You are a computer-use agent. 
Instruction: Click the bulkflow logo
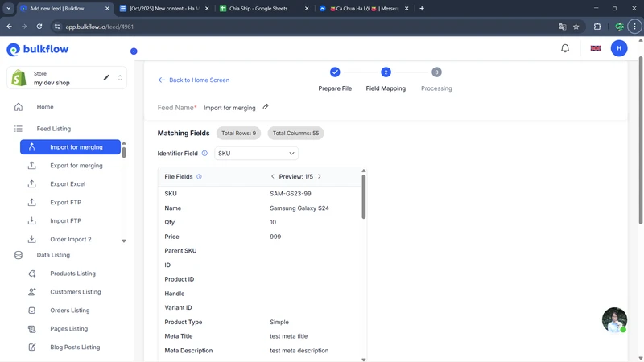tap(38, 50)
